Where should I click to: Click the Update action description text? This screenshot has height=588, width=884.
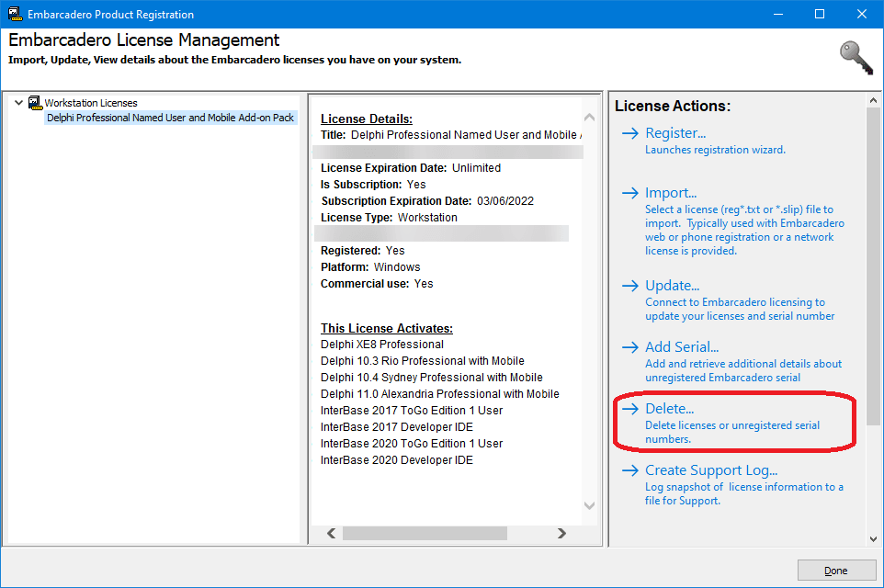tap(740, 309)
